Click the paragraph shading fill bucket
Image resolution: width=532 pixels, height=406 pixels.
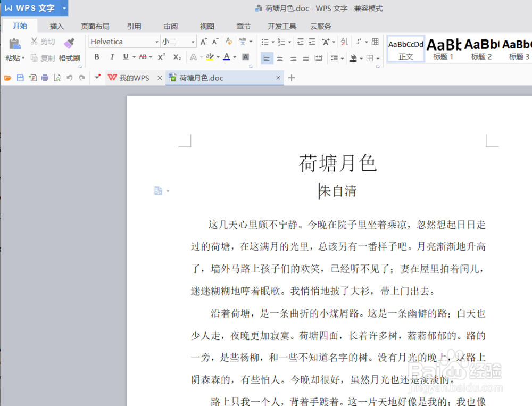tap(353, 59)
